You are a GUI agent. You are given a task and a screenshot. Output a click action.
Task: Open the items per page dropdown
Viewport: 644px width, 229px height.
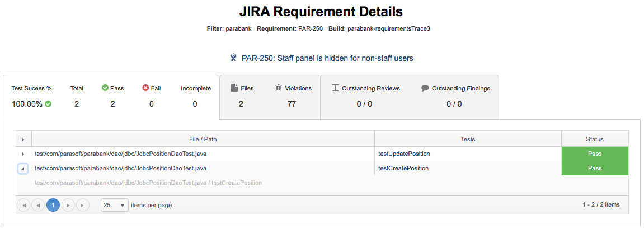click(x=115, y=205)
